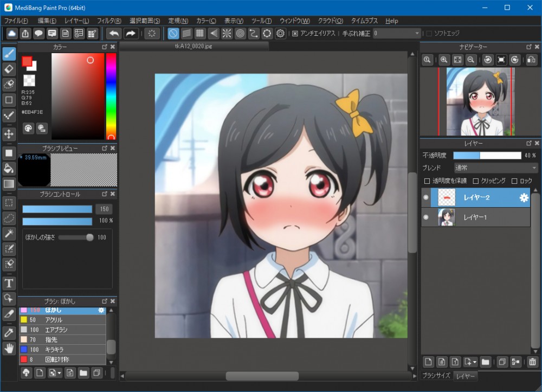Open the snap settings gear

pos(281,34)
